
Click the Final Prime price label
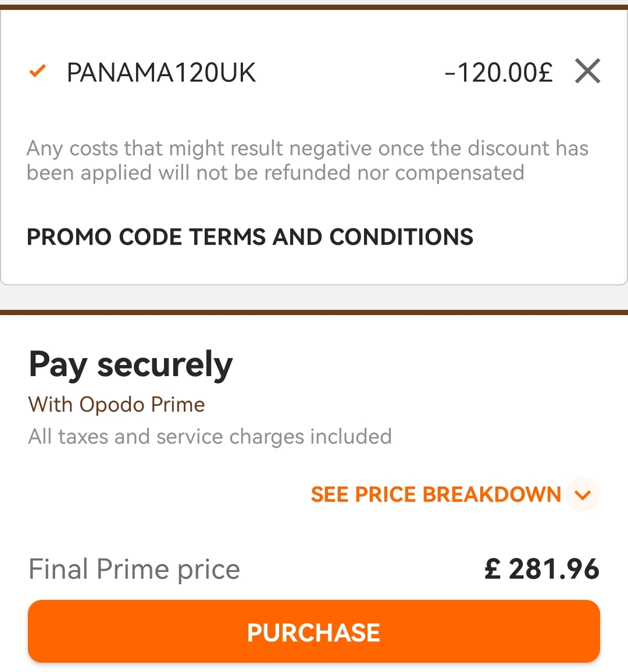tap(134, 570)
